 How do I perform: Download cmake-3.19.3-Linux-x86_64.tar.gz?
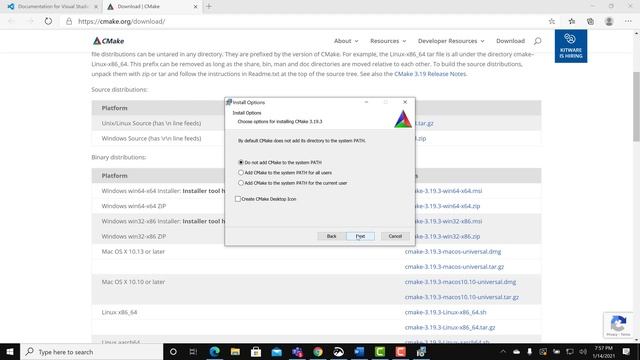coord(450,327)
